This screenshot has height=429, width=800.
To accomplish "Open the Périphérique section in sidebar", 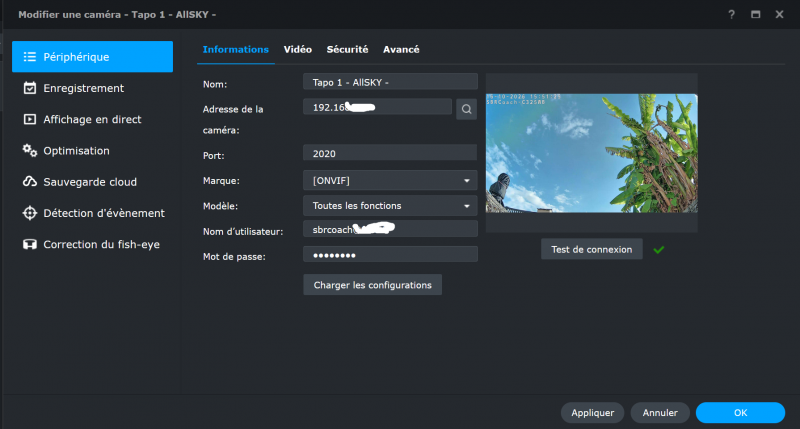I will [x=92, y=57].
